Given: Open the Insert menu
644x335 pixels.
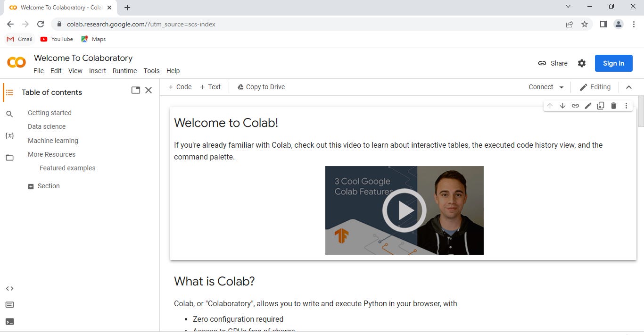Looking at the screenshot, I should tap(98, 71).
